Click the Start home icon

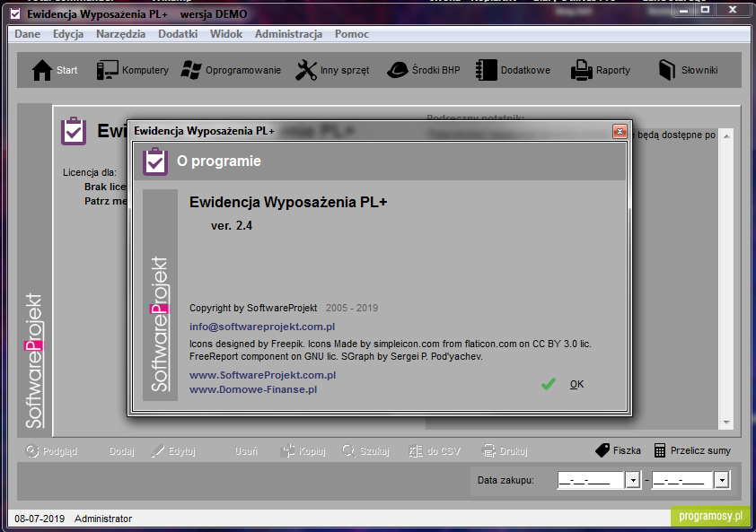point(42,70)
